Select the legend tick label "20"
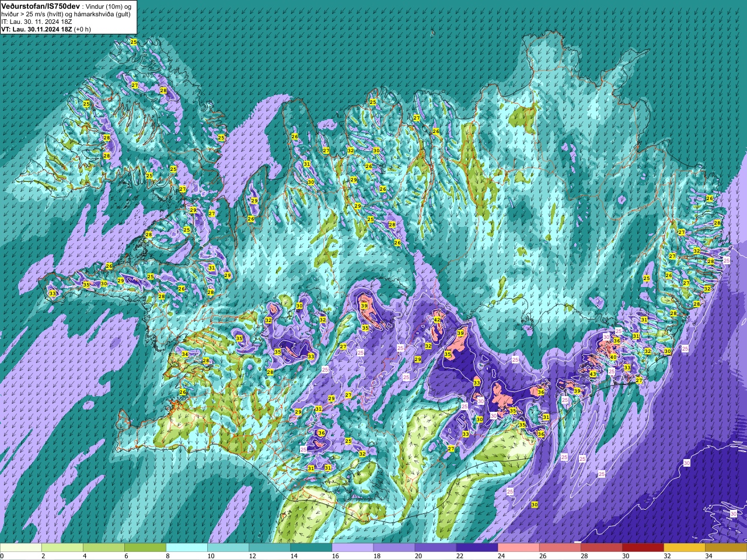 pyautogui.click(x=418, y=556)
